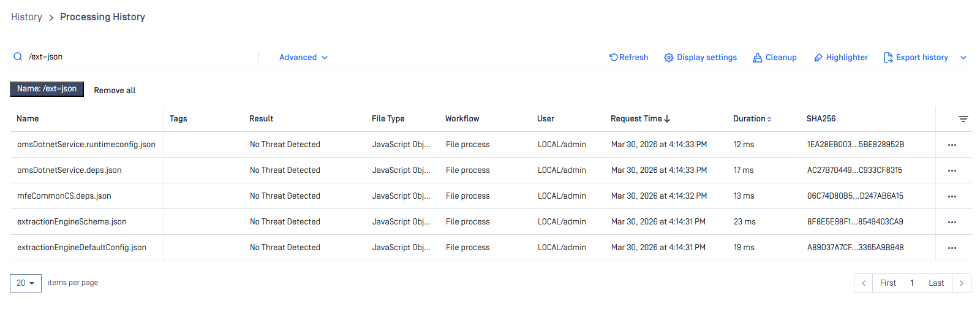
Task: Click the Export history icon
Action: click(x=888, y=58)
